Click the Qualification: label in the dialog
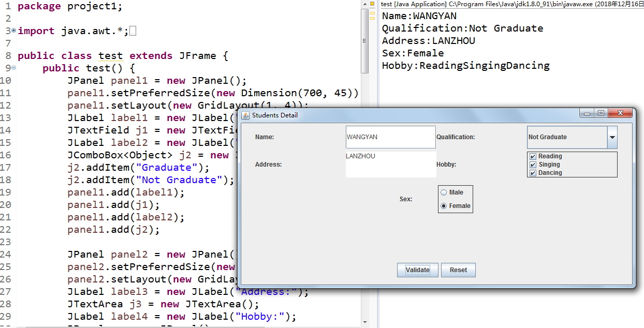Image resolution: width=644 pixels, height=328 pixels. 456,137
